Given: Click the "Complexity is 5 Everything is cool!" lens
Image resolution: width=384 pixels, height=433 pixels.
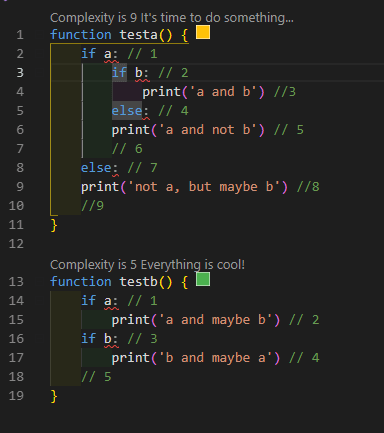Looking at the screenshot, I should [x=147, y=265].
